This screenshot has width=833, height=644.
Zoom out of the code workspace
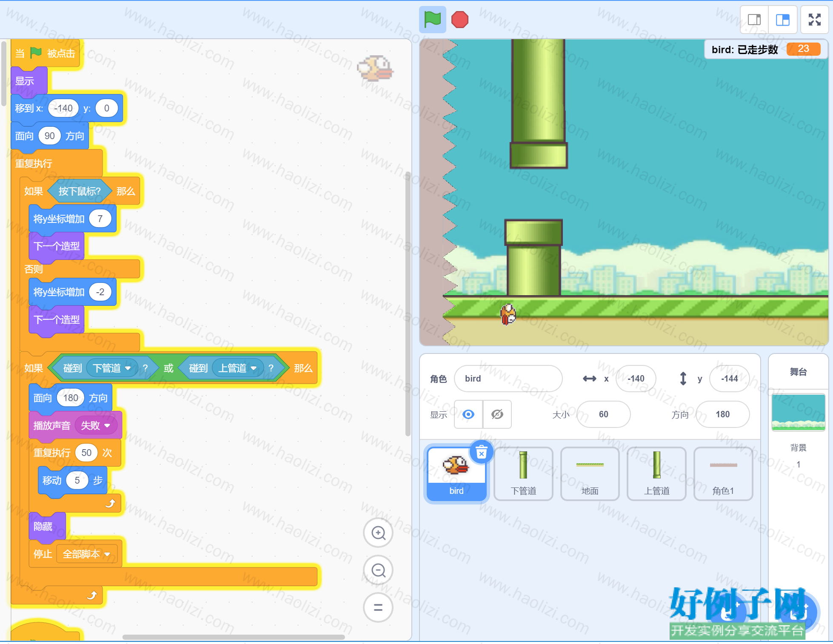click(378, 570)
